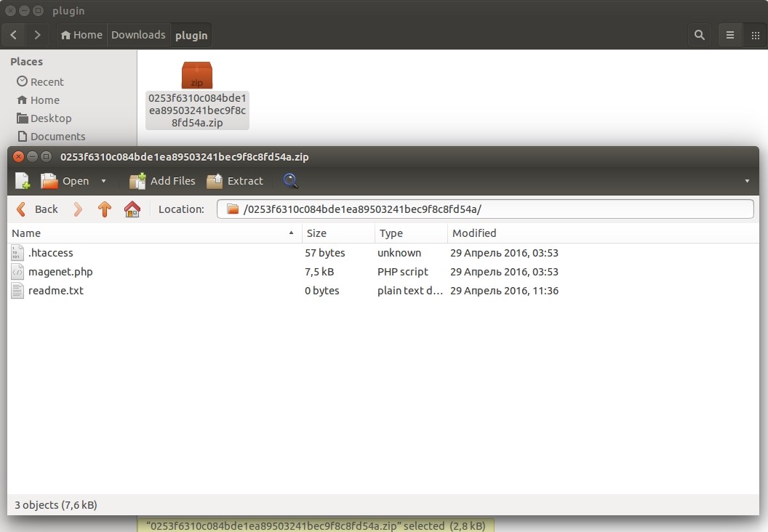Open the file manager hamburger menu

[729, 34]
